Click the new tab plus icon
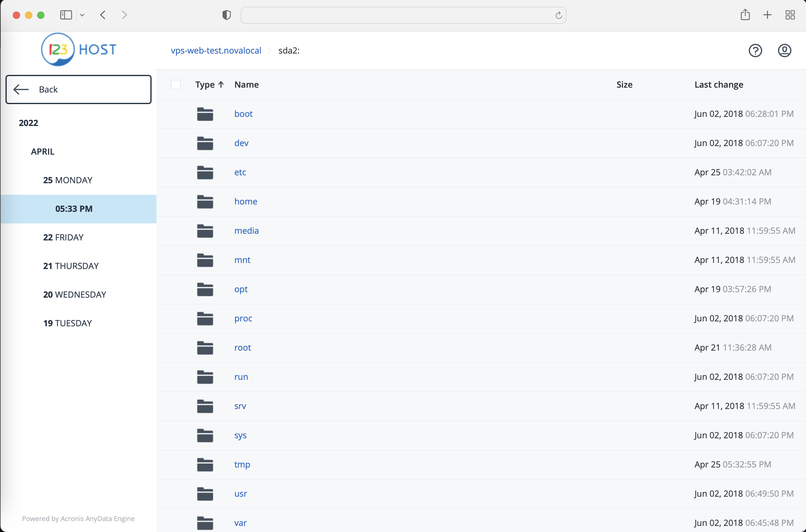 767,15
